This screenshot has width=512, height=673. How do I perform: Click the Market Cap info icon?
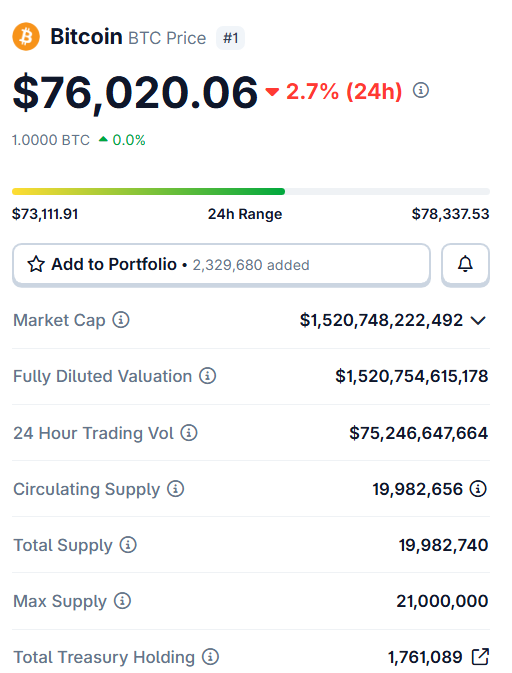coord(121,320)
